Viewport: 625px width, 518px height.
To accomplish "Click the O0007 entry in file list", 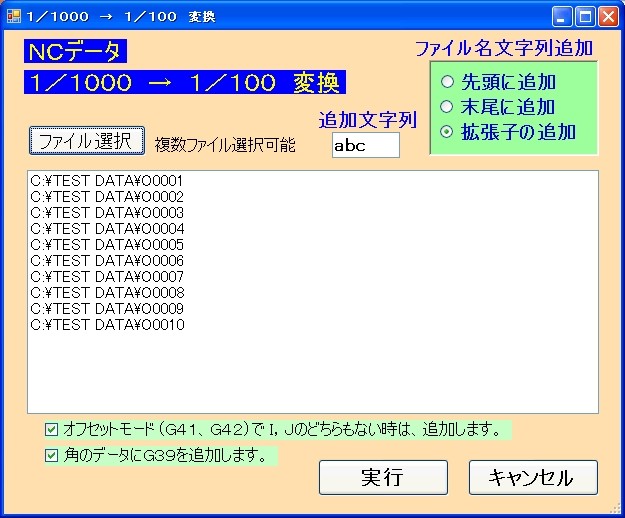I will click(x=107, y=277).
